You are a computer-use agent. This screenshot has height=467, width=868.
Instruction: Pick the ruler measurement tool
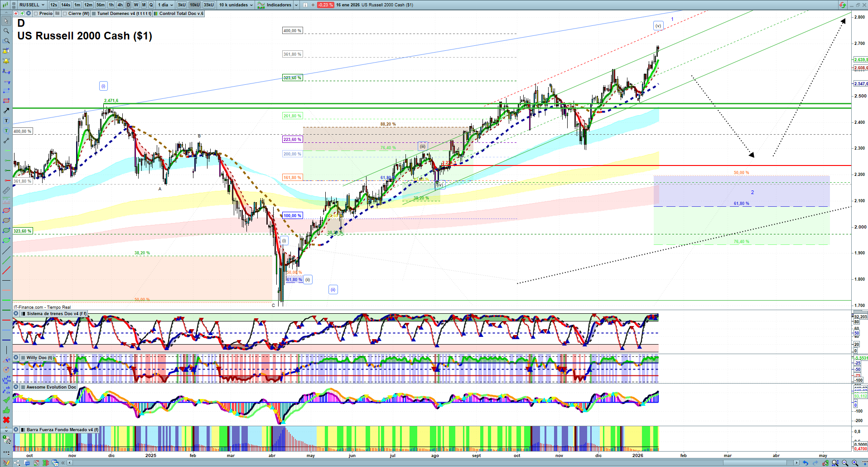pyautogui.click(x=6, y=190)
